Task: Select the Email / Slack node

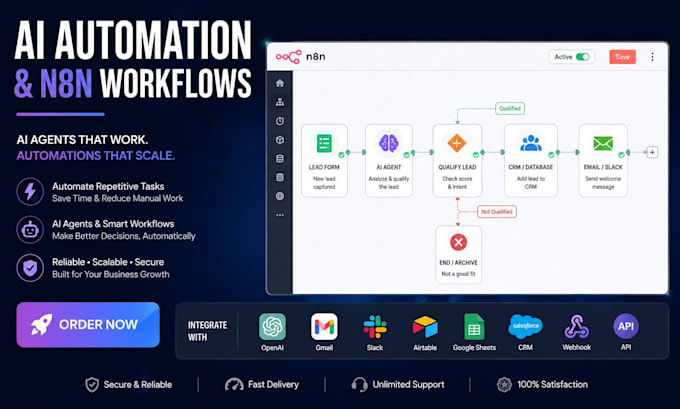Action: tap(603, 161)
